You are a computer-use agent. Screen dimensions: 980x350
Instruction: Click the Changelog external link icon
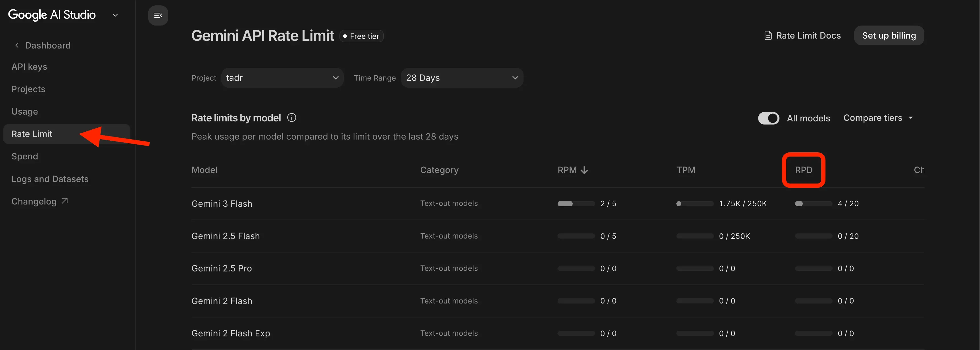[65, 201]
